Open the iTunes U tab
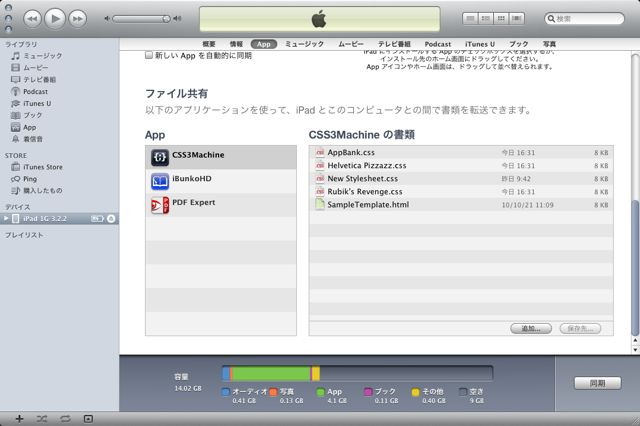This screenshot has width=640, height=426. pyautogui.click(x=480, y=44)
